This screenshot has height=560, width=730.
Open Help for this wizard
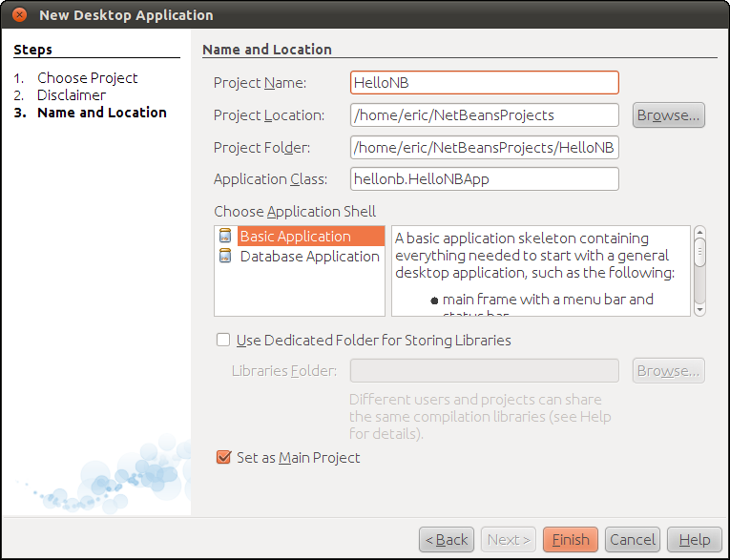click(695, 540)
